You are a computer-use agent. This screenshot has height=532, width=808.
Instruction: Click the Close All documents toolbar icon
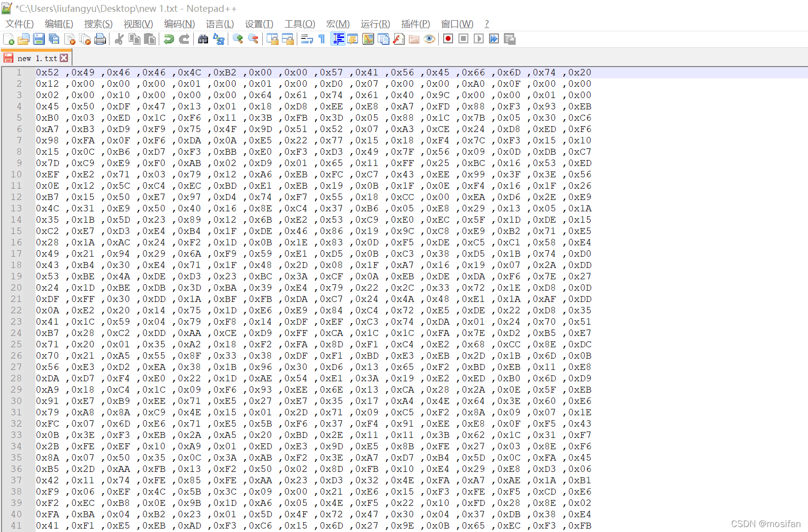coord(85,39)
